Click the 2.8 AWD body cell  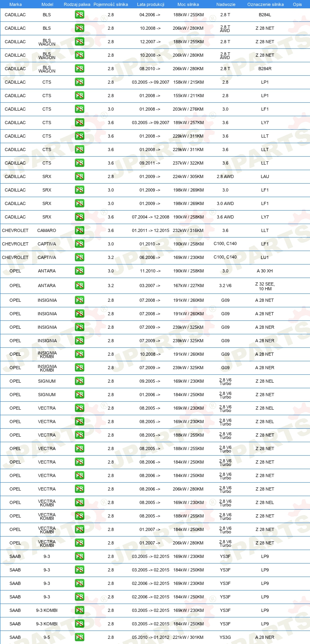click(x=225, y=176)
